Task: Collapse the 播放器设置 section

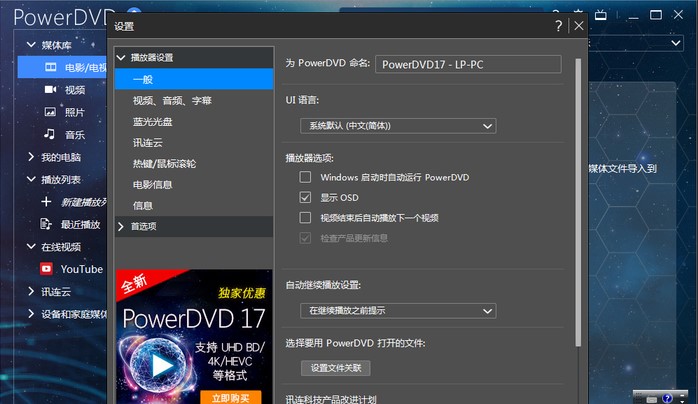Action: [121, 57]
